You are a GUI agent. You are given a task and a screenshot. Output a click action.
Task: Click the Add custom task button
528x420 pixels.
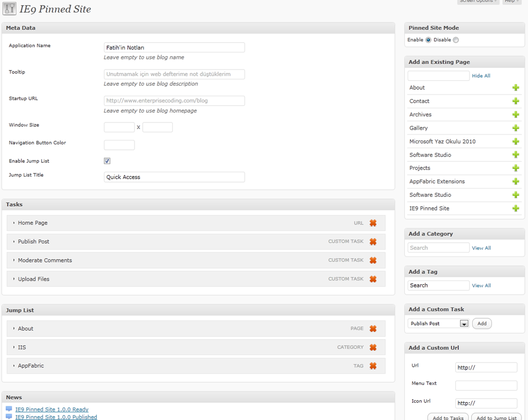pos(482,323)
